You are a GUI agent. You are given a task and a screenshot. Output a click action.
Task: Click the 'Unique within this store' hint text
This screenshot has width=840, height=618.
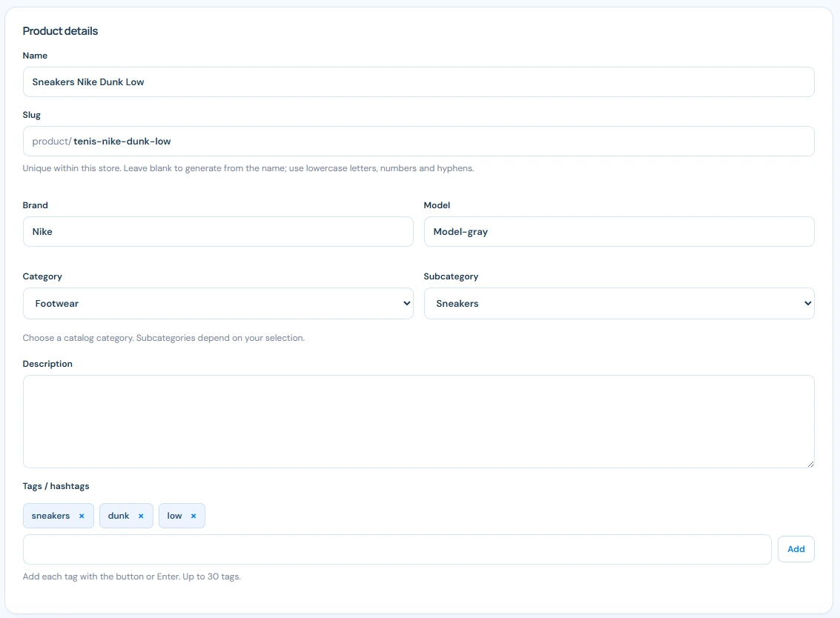coord(248,168)
